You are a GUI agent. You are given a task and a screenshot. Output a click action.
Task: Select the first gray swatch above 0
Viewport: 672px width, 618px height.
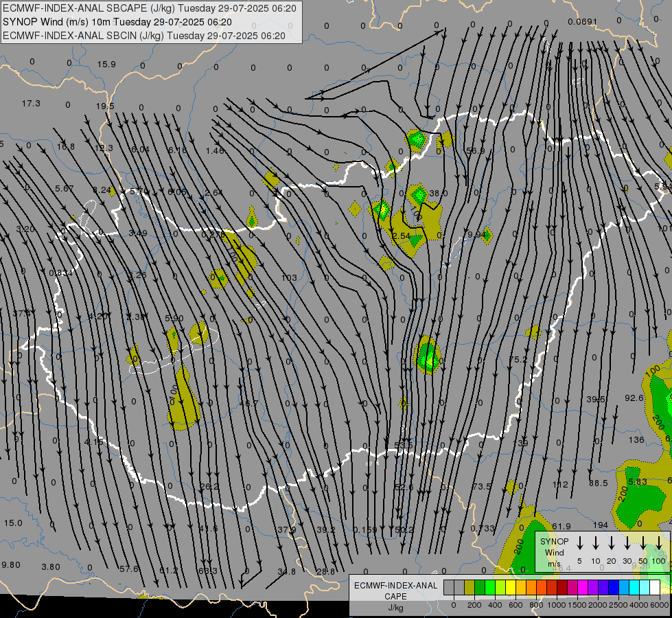pos(449,588)
